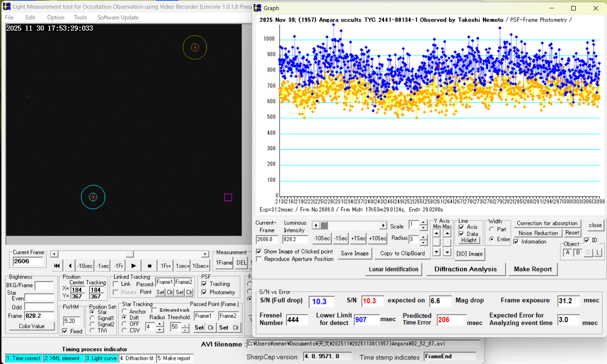This screenshot has width=607, height=364.
Task: Jump to first frame with the rewind-to-start button
Action: click(57, 266)
